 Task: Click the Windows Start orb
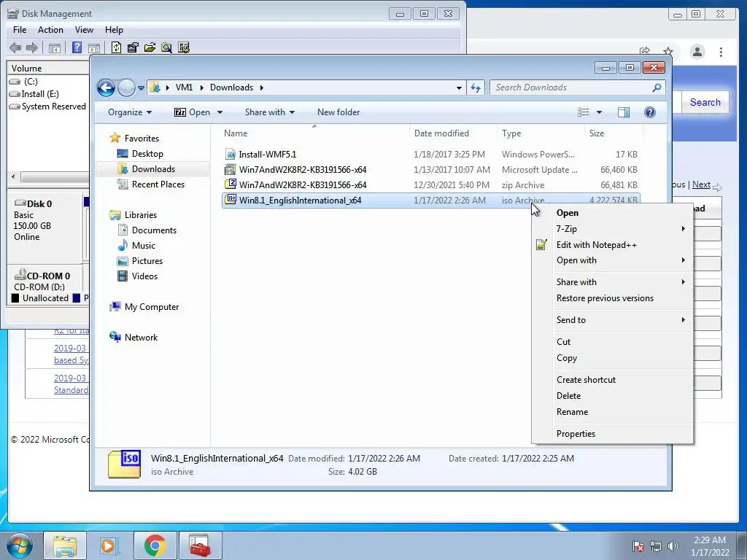click(20, 545)
